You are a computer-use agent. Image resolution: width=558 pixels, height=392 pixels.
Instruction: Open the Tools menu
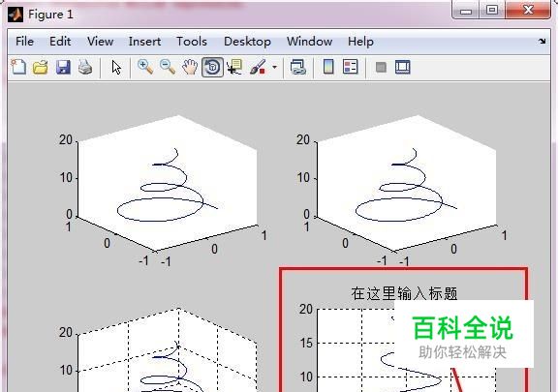coord(192,42)
